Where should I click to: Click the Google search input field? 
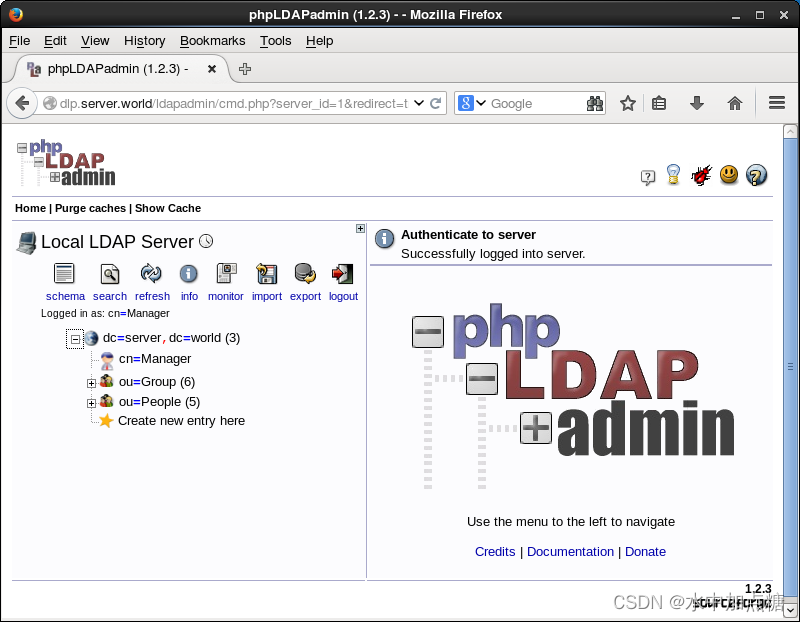[537, 104]
